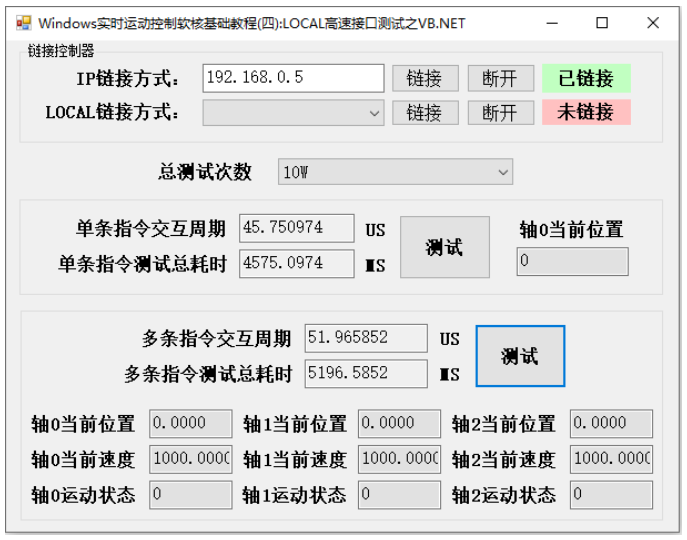Click the 断开 button in the IP链接方式 row
The height and width of the screenshot is (540, 687).
500,78
